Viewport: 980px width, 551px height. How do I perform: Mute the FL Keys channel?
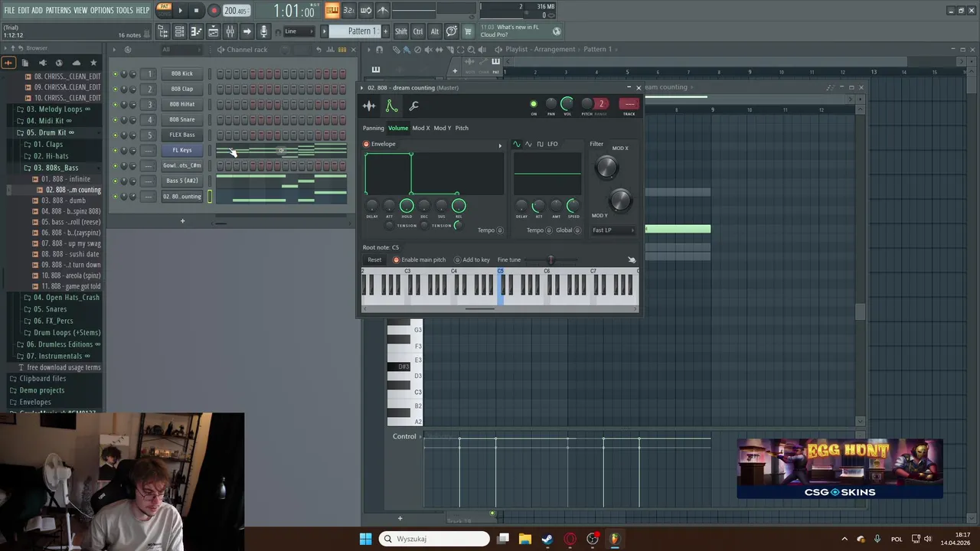click(x=115, y=151)
